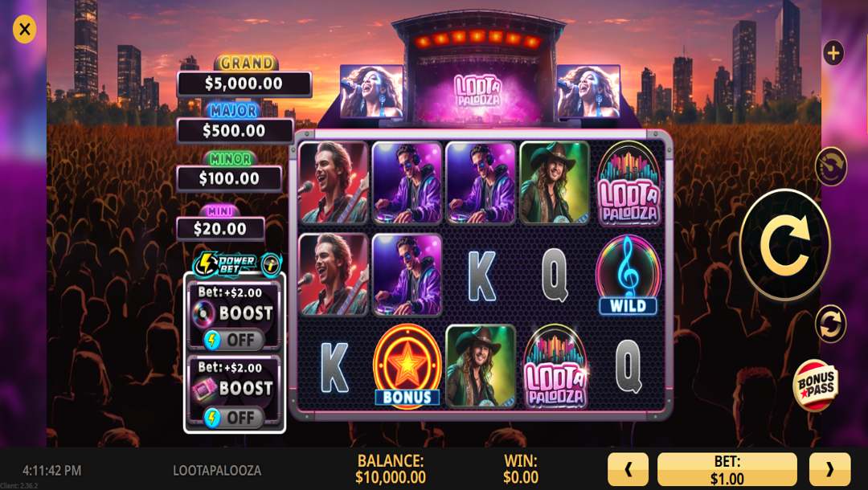This screenshot has height=490, width=868.
Task: Open the Bonus Pass badge
Action: click(816, 386)
